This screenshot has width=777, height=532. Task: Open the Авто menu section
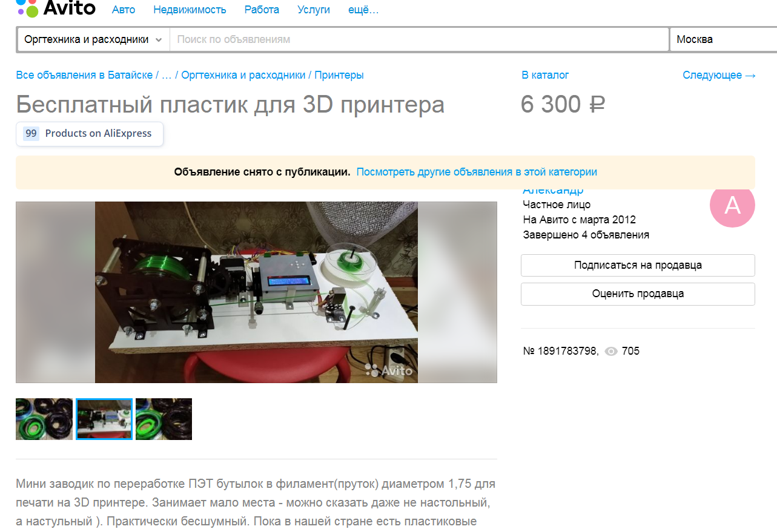tap(124, 10)
